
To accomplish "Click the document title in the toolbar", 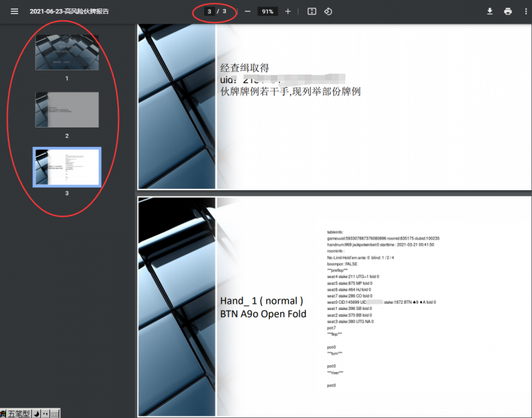I will (69, 11).
